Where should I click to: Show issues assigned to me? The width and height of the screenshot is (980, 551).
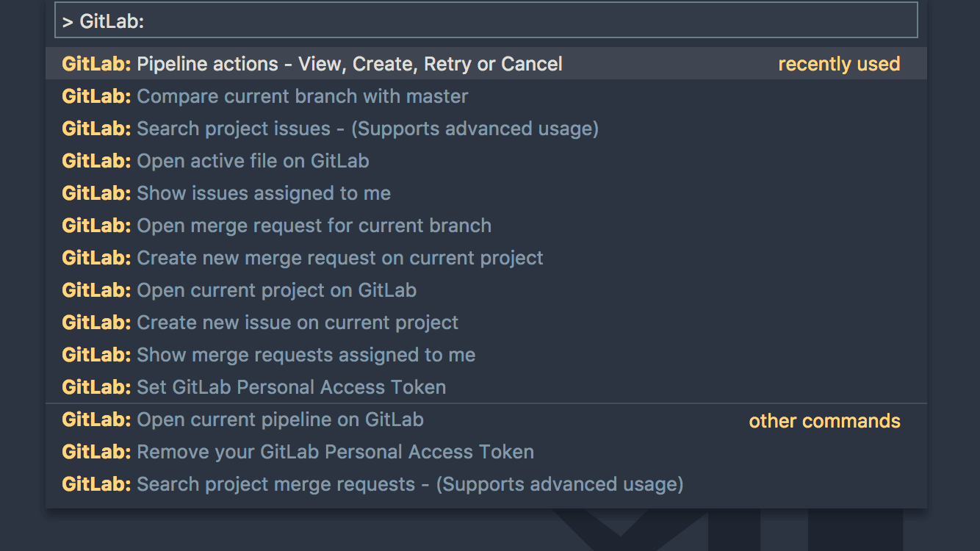click(262, 193)
